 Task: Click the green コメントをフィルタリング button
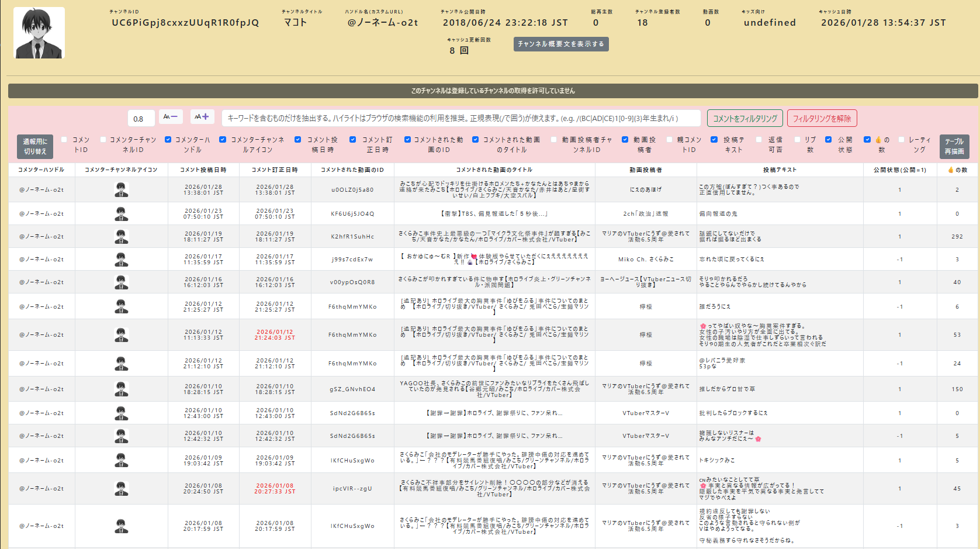pyautogui.click(x=744, y=119)
